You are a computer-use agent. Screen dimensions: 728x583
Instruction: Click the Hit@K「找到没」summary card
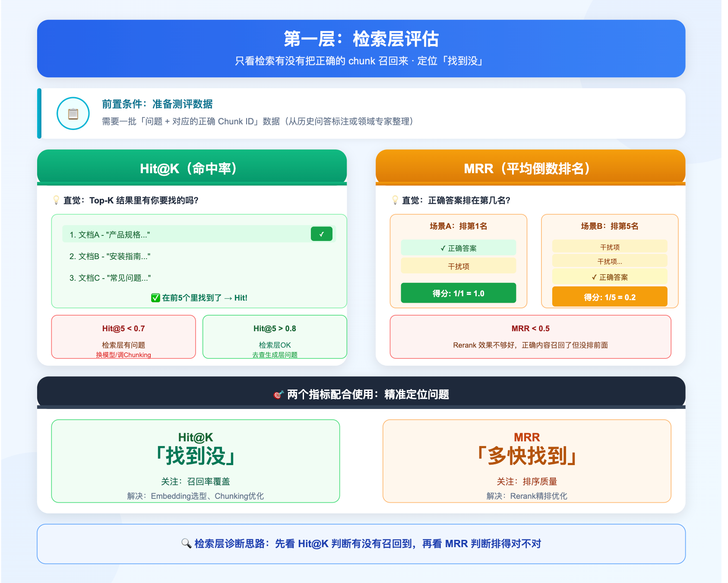click(195, 461)
